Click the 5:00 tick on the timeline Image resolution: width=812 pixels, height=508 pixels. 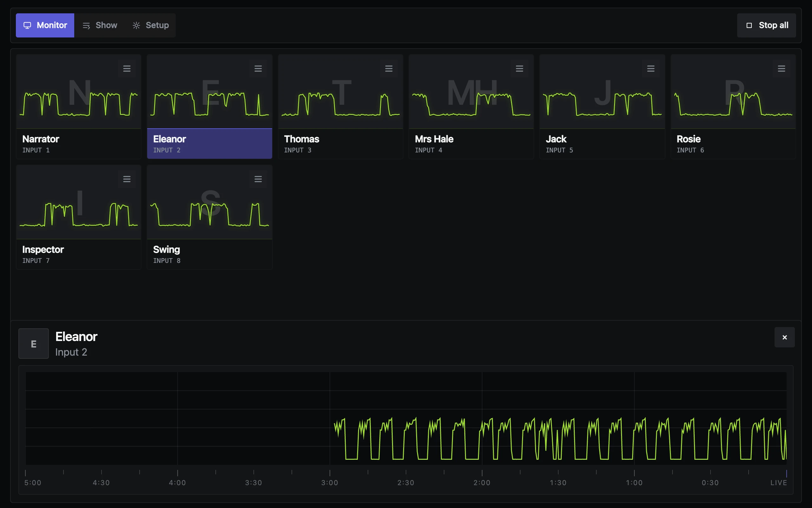pos(25,473)
